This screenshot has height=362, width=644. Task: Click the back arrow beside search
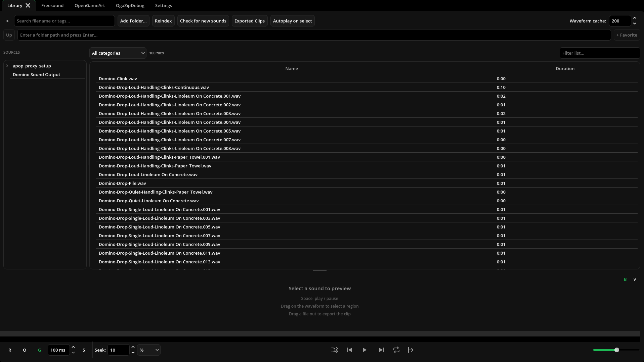tap(7, 21)
